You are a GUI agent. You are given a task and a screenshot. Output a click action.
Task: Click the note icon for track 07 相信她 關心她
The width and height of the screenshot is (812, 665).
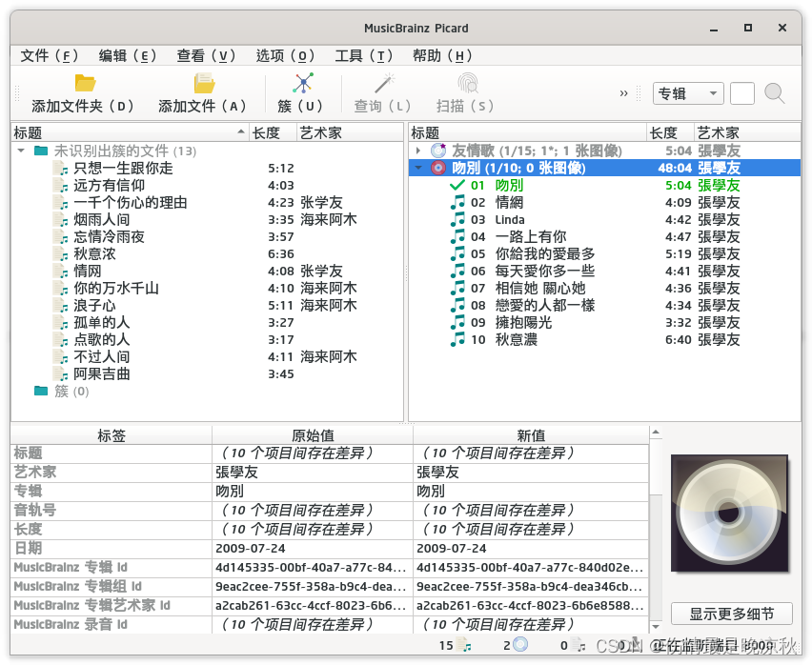(x=457, y=288)
